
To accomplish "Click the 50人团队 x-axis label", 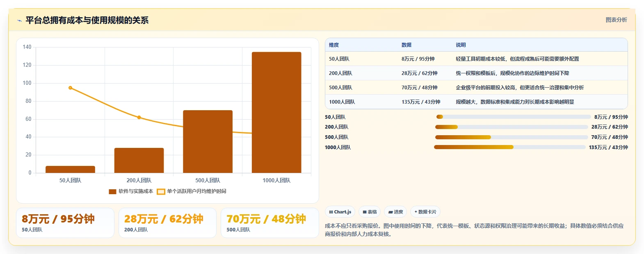I will [x=70, y=180].
